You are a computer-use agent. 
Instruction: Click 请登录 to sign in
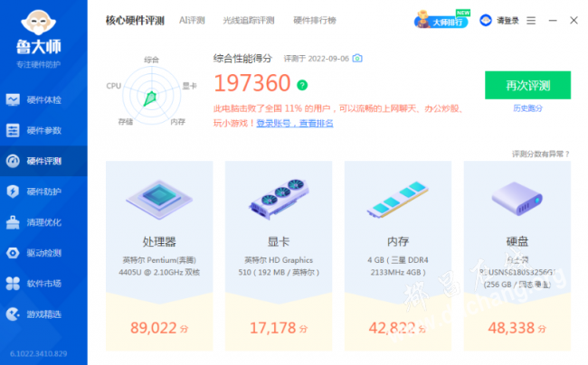pyautogui.click(x=507, y=21)
